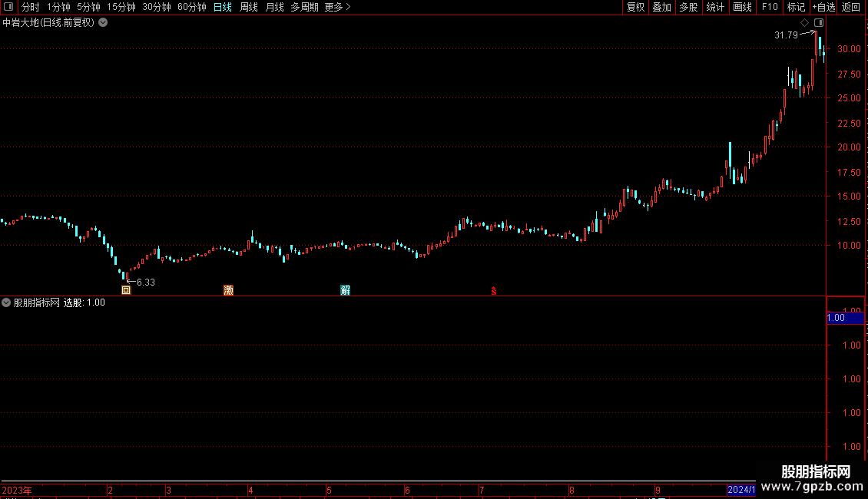The image size is (868, 499).
Task: Switch to the 月线 monthly tab
Action: click(274, 7)
